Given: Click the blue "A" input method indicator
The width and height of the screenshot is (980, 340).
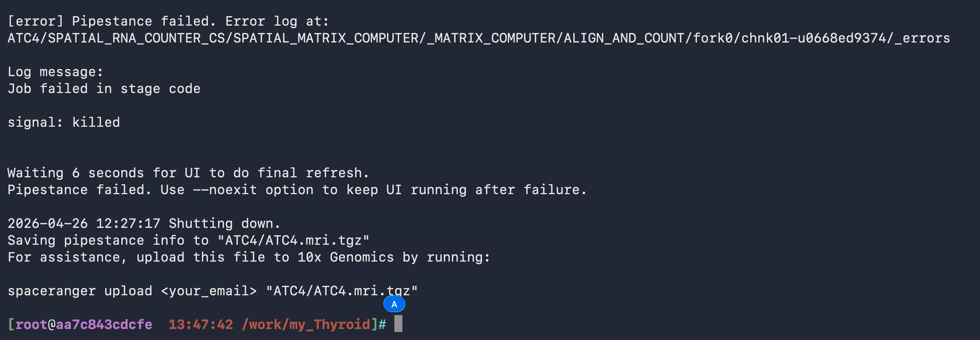Looking at the screenshot, I should pyautogui.click(x=394, y=304).
